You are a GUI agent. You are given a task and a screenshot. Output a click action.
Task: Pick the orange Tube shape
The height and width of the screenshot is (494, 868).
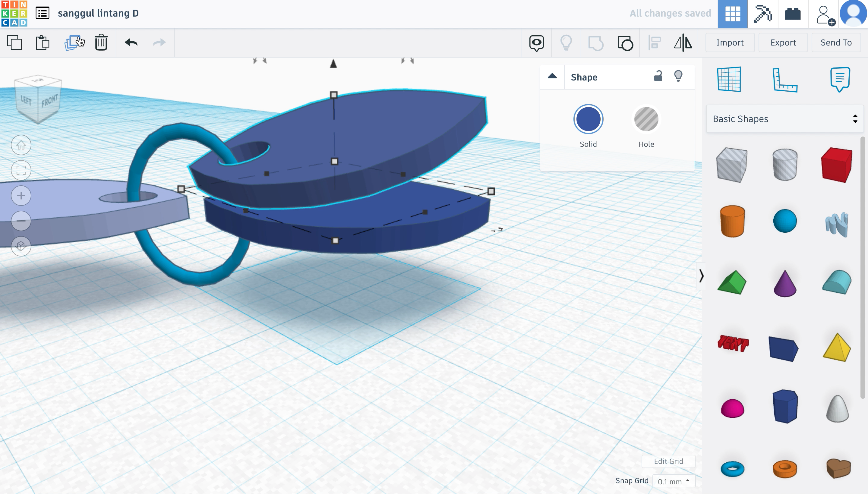coord(784,469)
